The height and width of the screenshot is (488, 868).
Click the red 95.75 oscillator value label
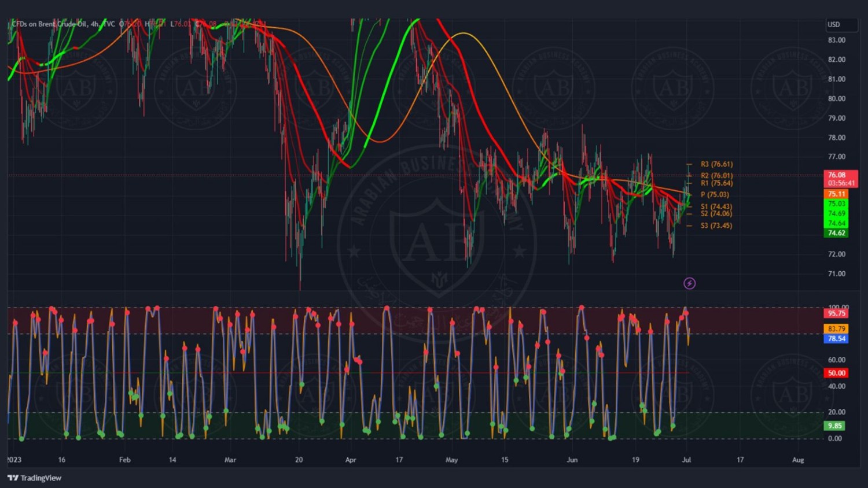[x=836, y=313]
